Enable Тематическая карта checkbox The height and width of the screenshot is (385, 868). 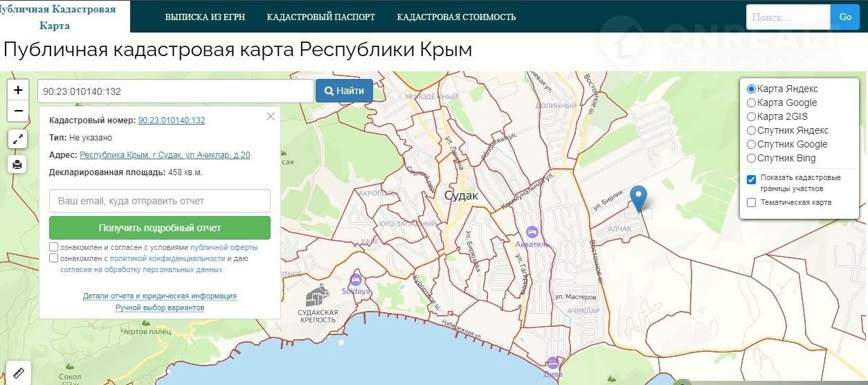pos(752,202)
